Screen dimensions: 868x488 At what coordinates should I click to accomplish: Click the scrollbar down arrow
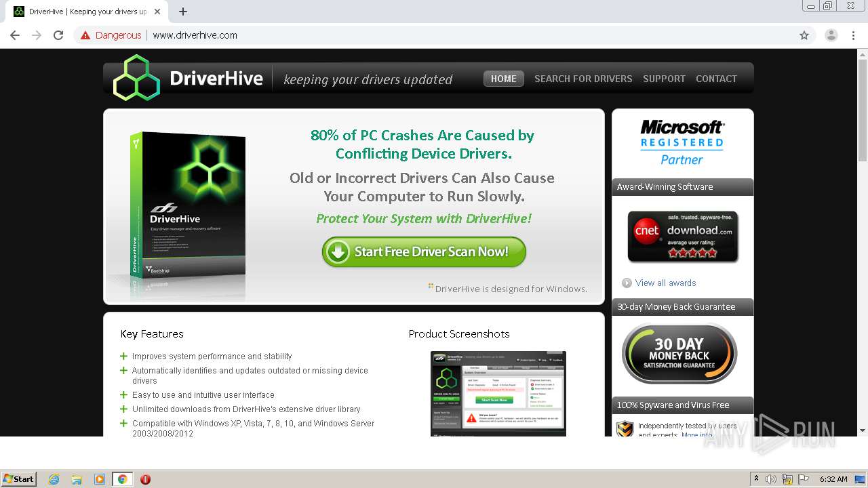coord(863,430)
